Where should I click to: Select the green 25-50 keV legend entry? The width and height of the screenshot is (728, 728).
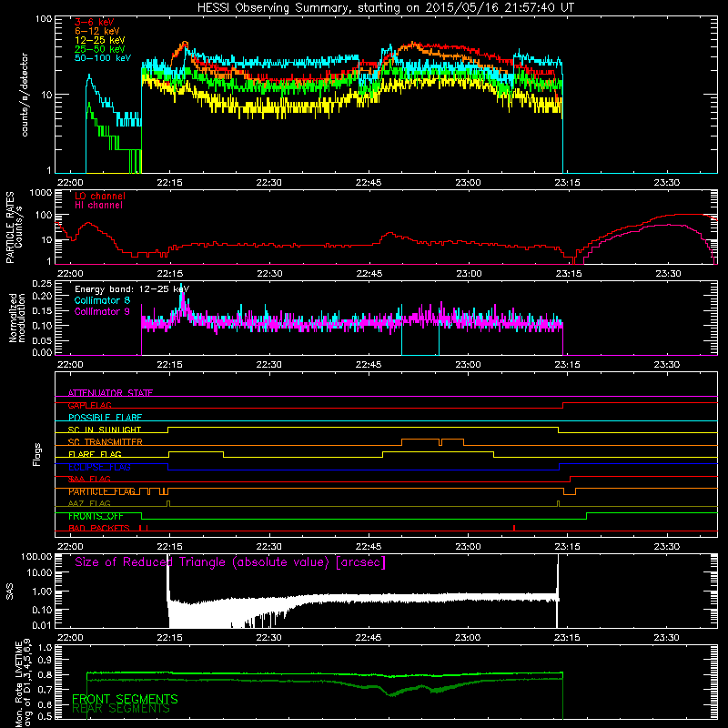pos(100,49)
